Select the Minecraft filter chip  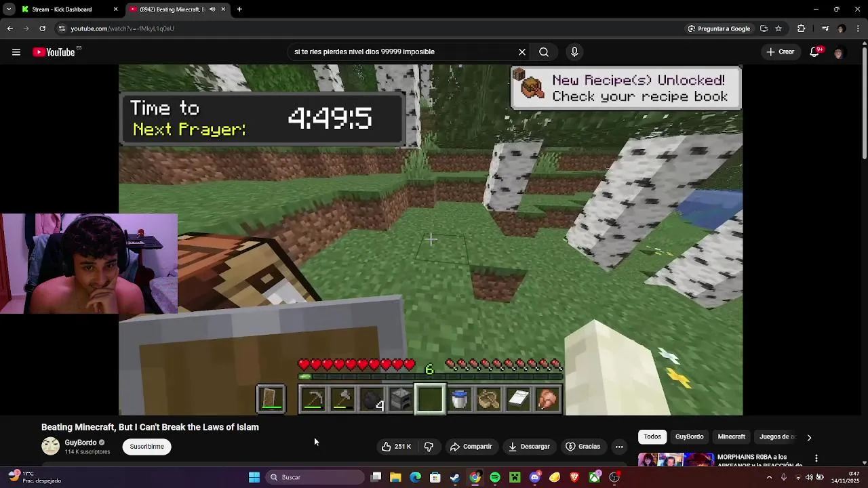coord(732,436)
